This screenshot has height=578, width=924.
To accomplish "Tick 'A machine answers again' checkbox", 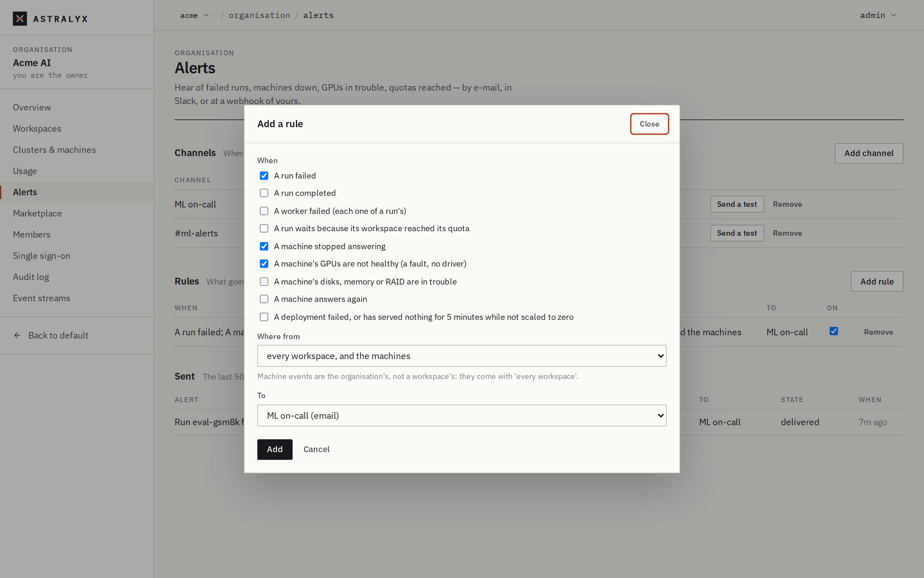I will coord(264,299).
